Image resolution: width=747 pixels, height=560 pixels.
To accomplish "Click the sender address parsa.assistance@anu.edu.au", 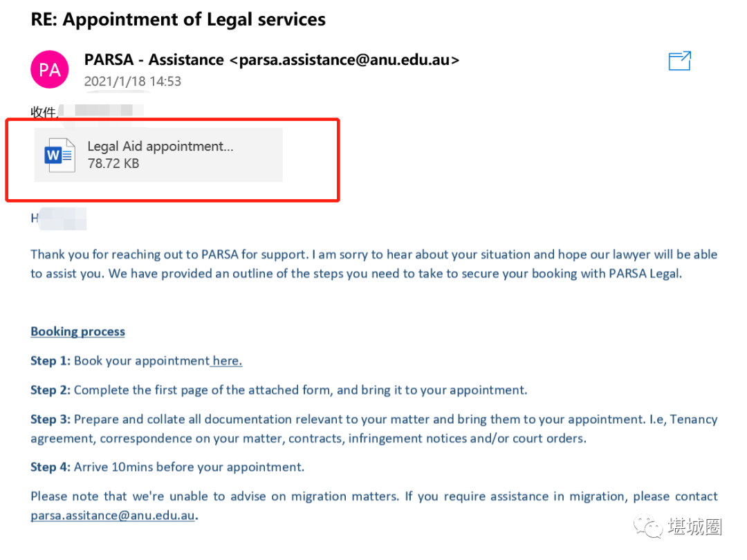I will [x=344, y=59].
